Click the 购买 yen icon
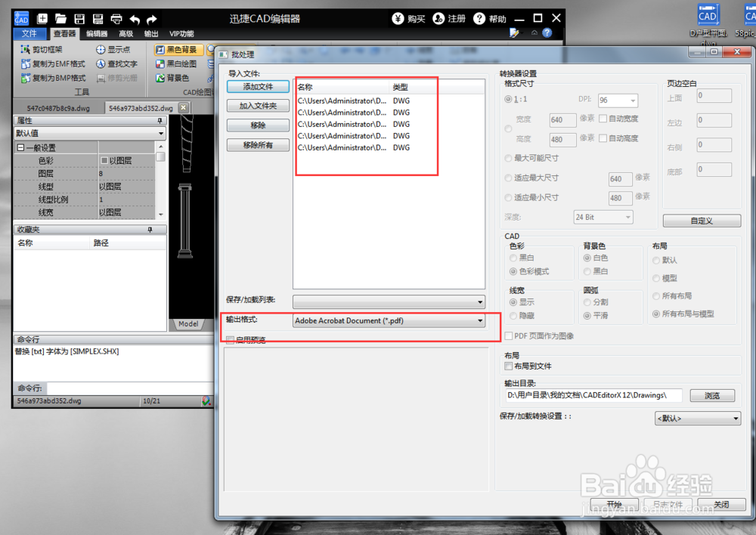The image size is (756, 535). (398, 19)
